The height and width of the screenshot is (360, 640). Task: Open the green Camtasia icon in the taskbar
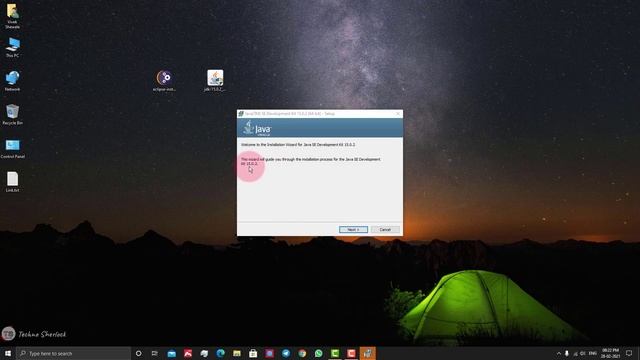click(335, 353)
